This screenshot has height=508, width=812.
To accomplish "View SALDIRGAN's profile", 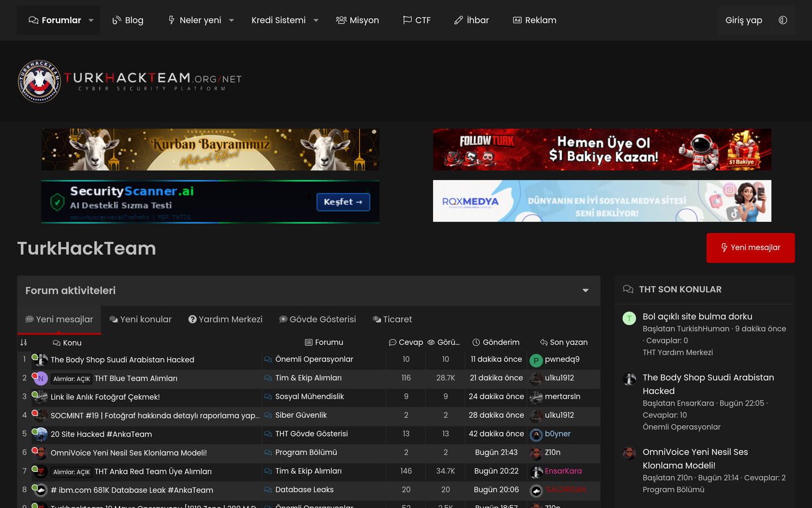I will tap(566, 490).
